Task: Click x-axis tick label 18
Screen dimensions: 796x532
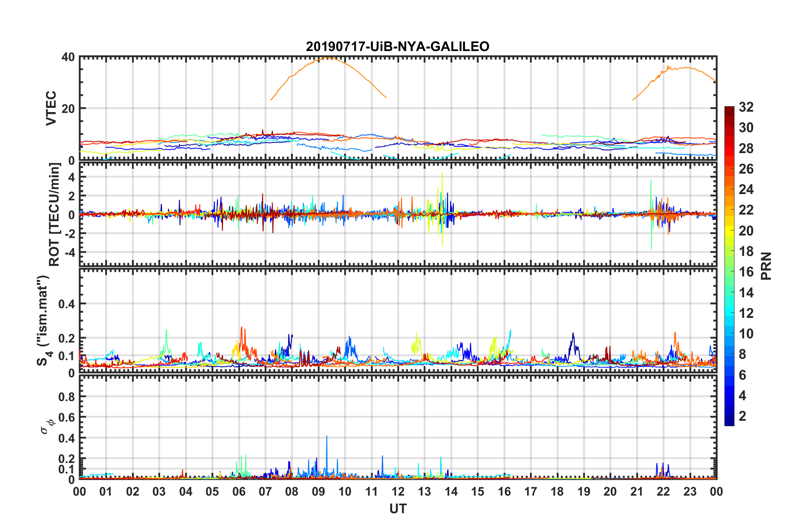Action: (557, 491)
